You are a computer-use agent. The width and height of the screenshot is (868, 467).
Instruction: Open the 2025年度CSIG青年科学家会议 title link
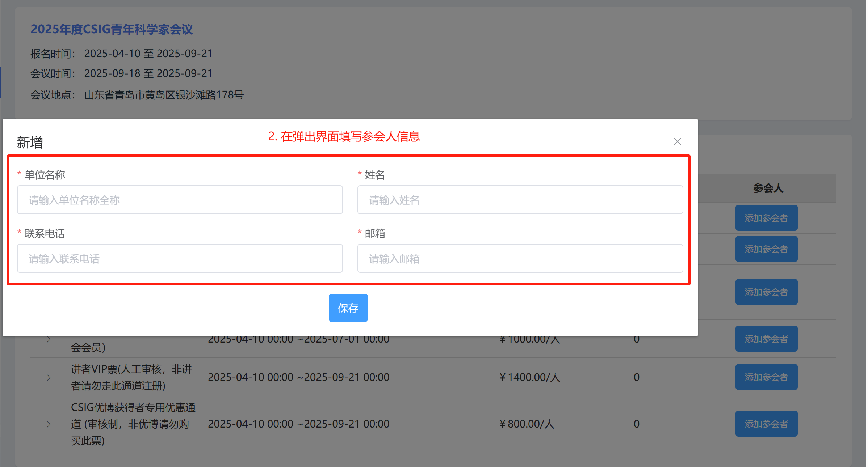point(112,29)
